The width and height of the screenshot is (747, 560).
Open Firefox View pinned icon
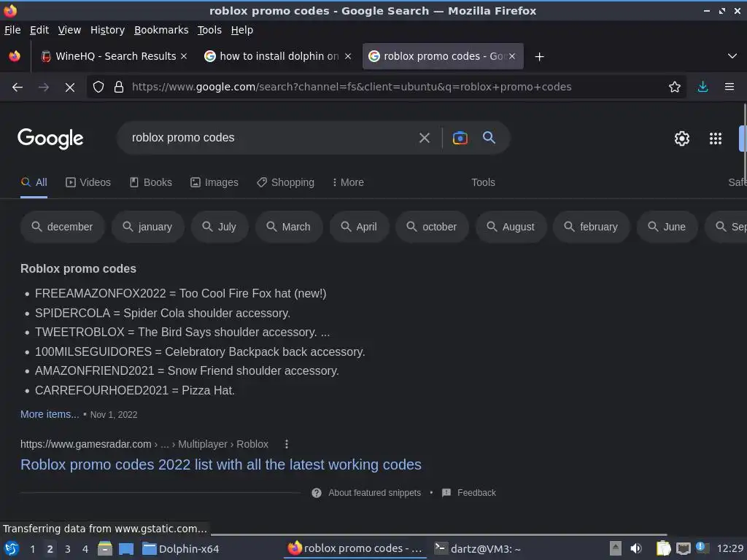[x=15, y=56]
